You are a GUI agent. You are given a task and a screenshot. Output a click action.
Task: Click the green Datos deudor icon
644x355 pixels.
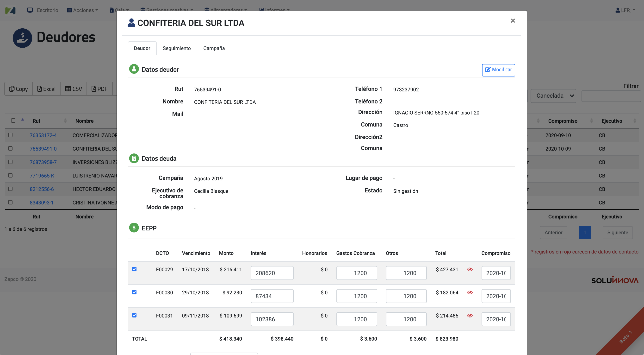tap(134, 69)
